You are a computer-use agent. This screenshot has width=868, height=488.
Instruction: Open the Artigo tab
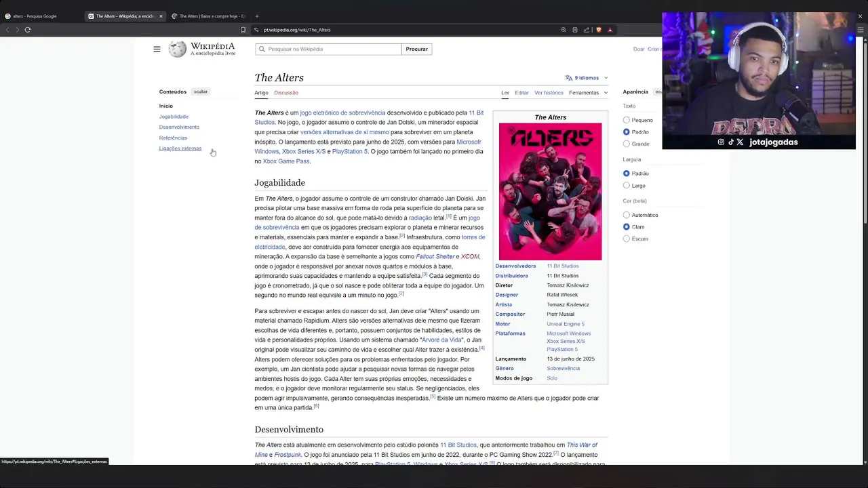coord(261,93)
